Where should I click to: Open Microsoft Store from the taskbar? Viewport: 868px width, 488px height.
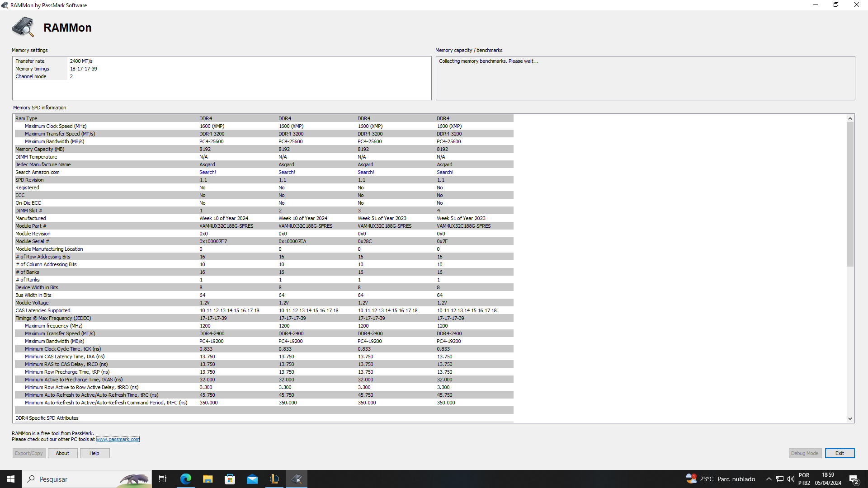click(x=230, y=479)
